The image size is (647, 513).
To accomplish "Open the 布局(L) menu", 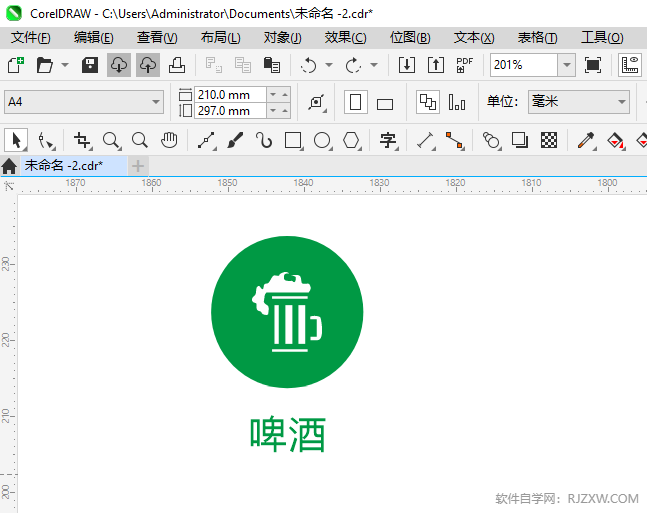I will pos(220,38).
